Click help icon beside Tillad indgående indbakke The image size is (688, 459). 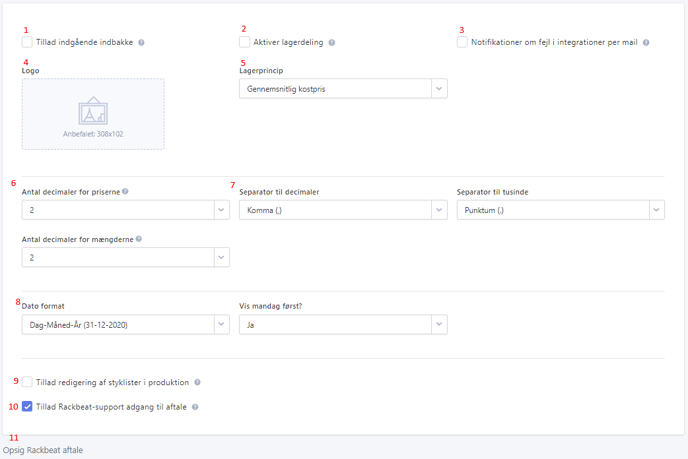[x=141, y=43]
